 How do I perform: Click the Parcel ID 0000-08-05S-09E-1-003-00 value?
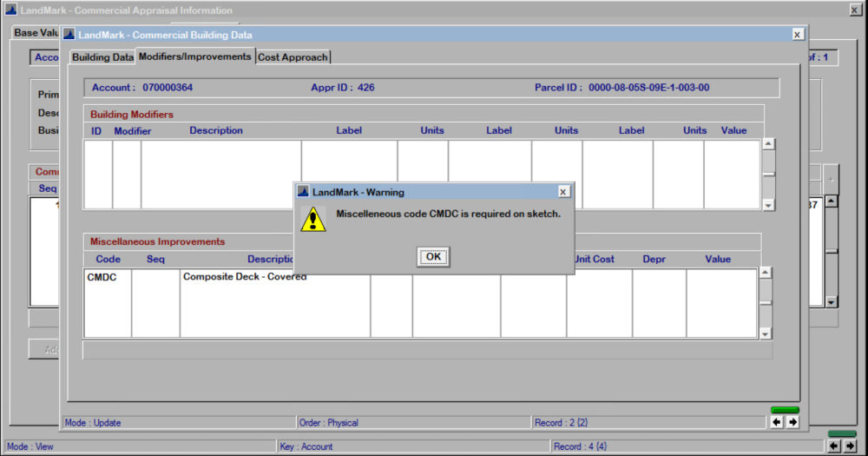click(648, 88)
